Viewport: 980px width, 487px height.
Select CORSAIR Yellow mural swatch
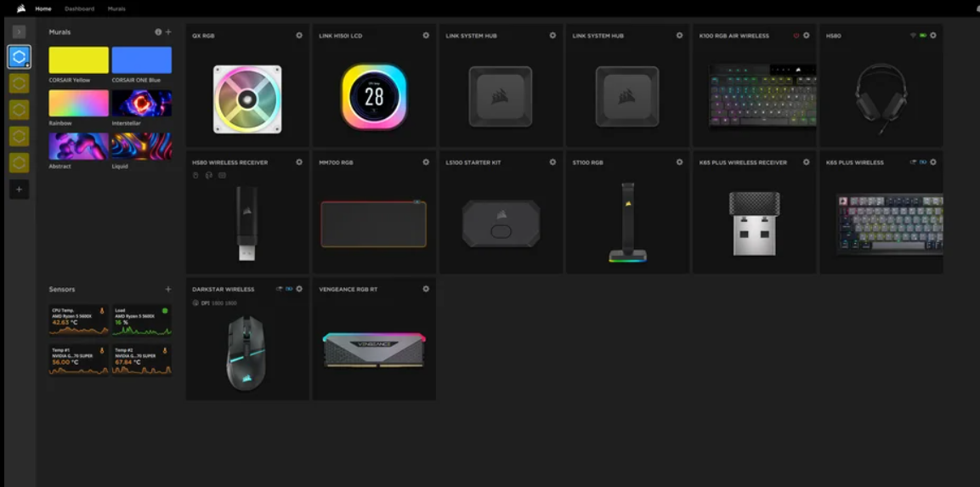(79, 60)
